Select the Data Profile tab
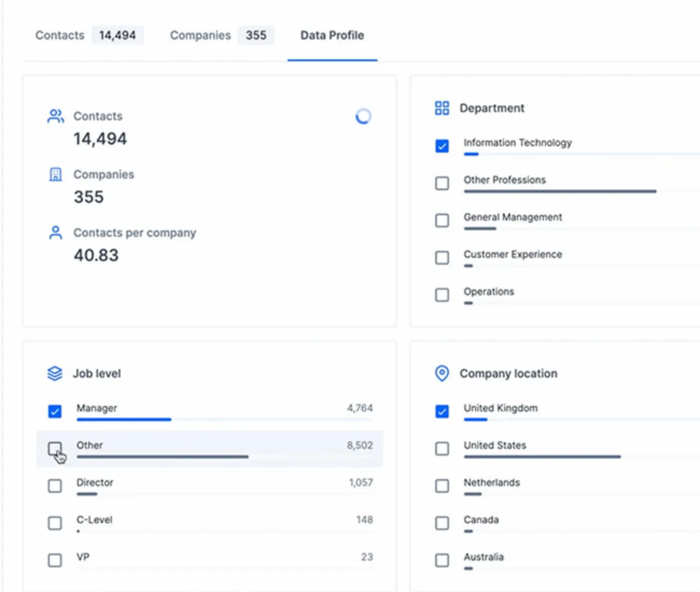 coord(332,35)
